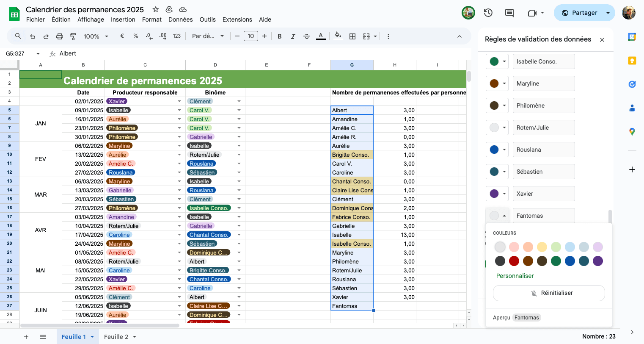The width and height of the screenshot is (644, 344).
Task: Switch to Feuille 2 tab
Action: (116, 337)
